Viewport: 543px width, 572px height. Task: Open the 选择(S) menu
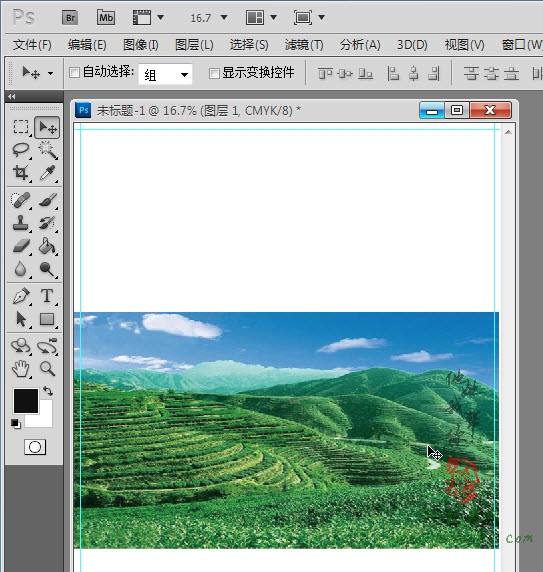tap(249, 45)
